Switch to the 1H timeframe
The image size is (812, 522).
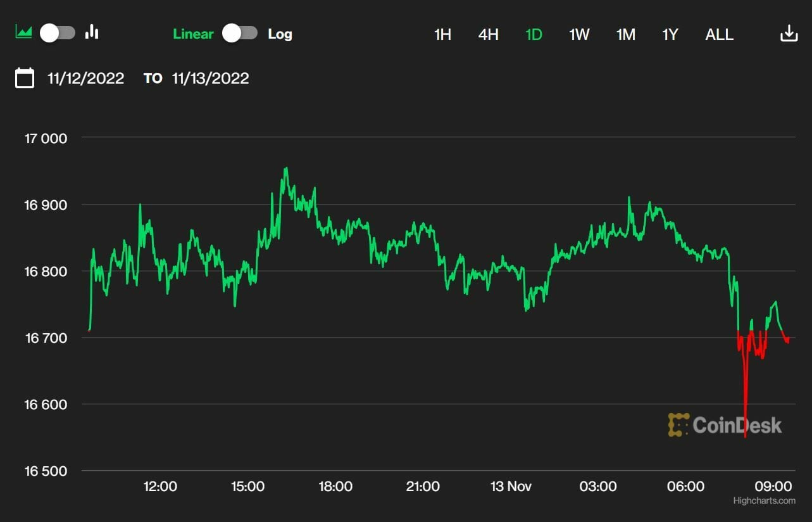(442, 34)
